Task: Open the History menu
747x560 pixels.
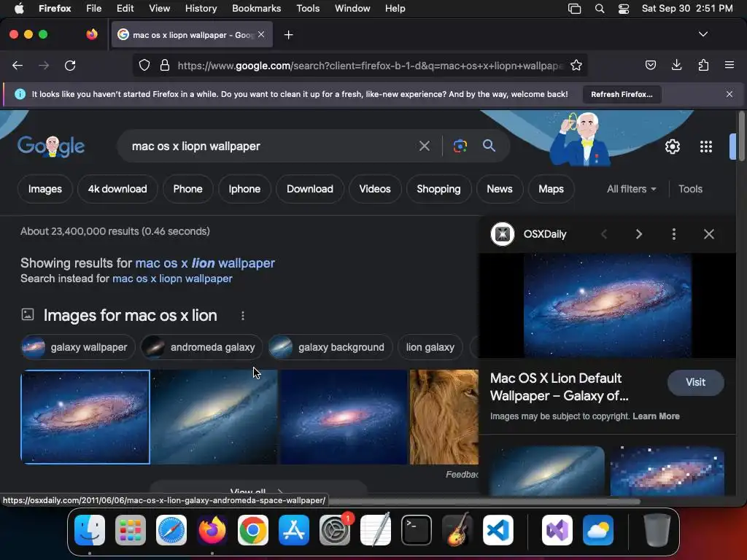Action: (x=201, y=9)
